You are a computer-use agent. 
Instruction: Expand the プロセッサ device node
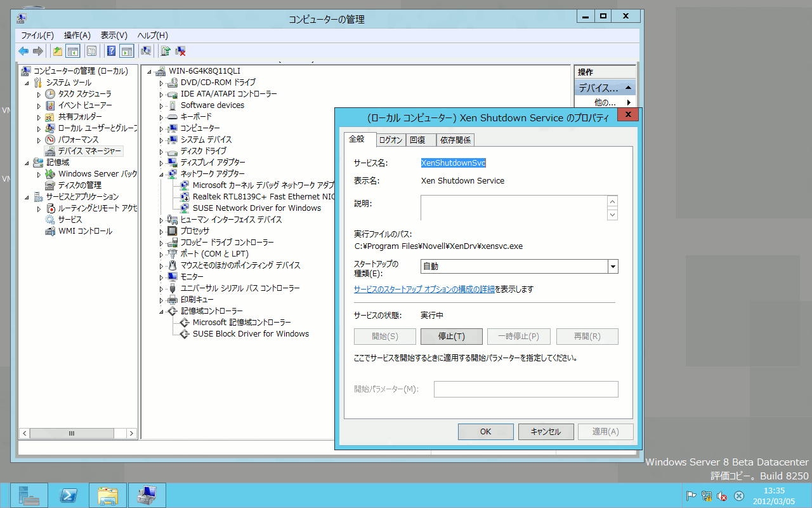[161, 232]
